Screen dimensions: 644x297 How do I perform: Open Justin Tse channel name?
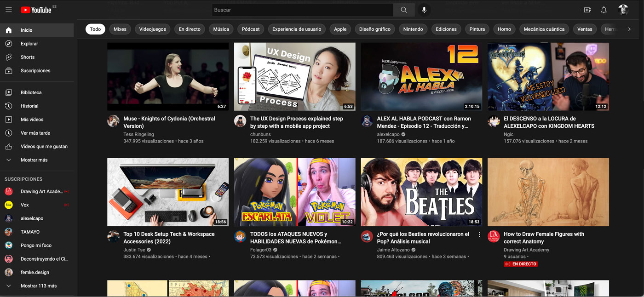tap(134, 250)
